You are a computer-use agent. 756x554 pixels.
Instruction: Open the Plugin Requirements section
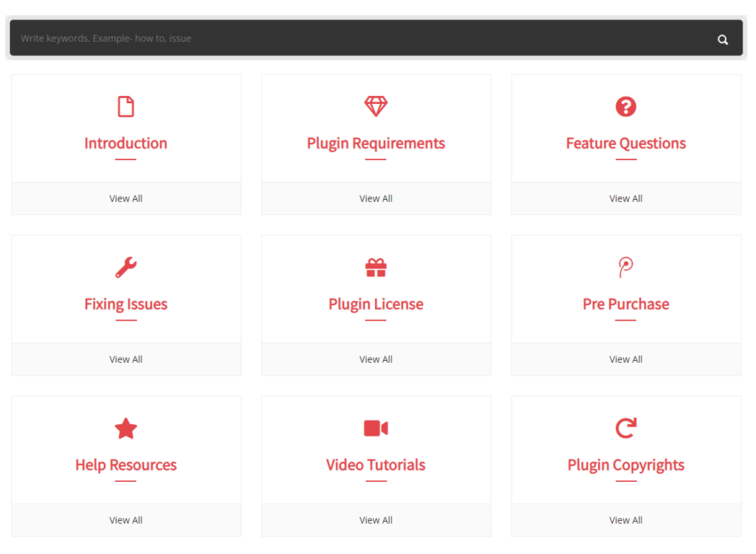[x=376, y=143]
